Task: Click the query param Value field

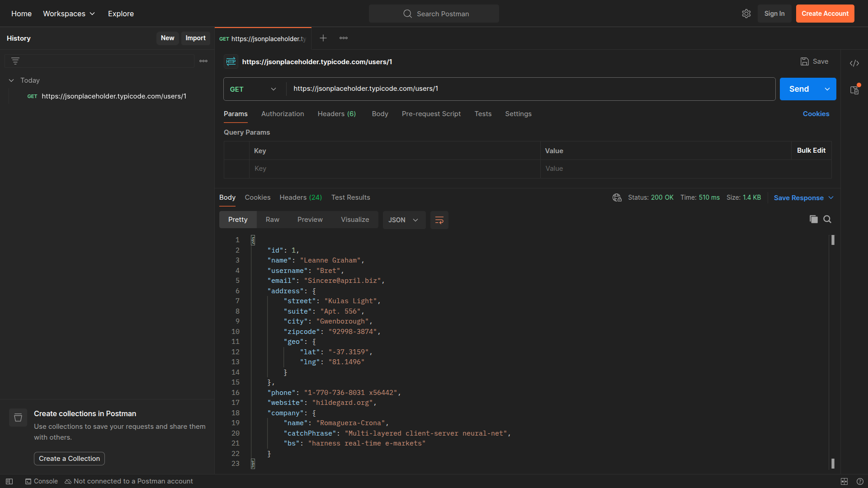Action: 686,169
